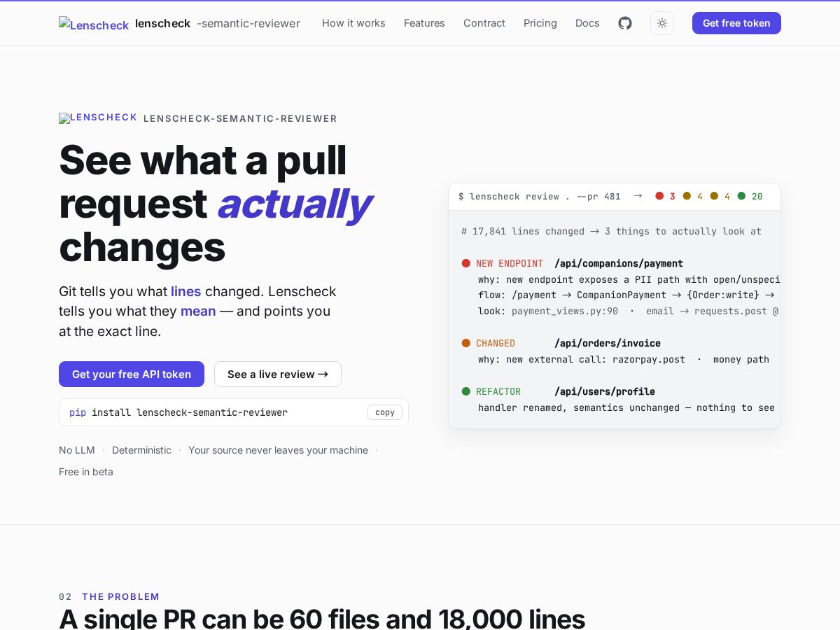Click the red count 3 in terminal header
Viewport: 840px width, 630px height.
pos(672,197)
